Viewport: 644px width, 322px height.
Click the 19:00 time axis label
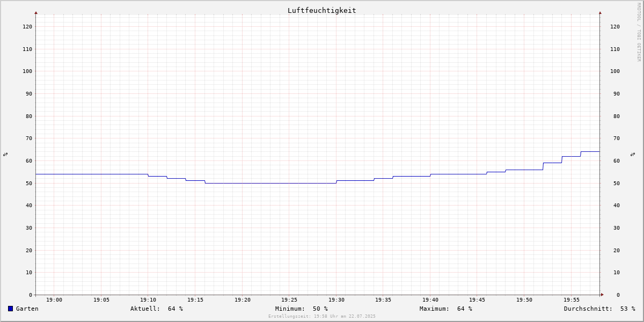click(54, 300)
